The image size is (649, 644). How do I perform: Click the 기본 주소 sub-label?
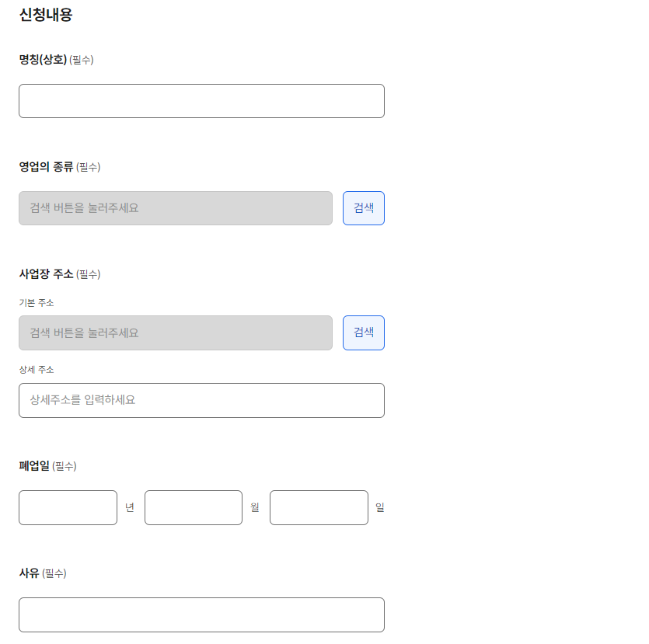tap(37, 302)
